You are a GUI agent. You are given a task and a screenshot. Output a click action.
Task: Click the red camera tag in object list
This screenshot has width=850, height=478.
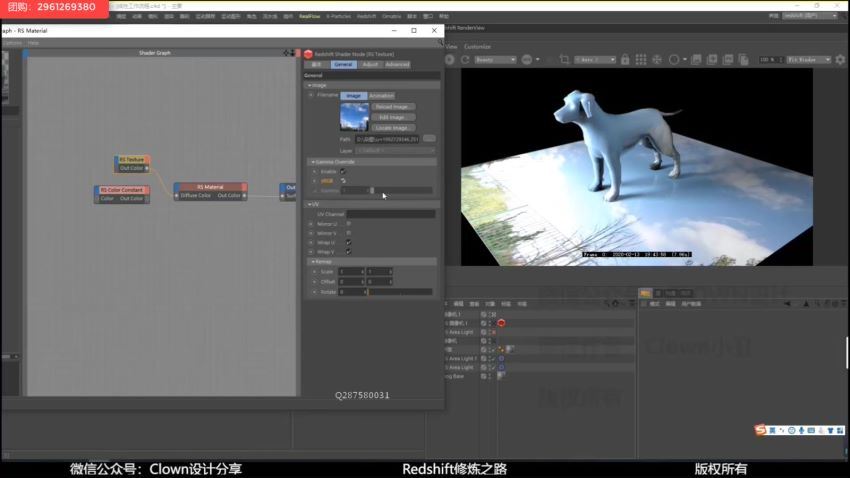coord(501,323)
